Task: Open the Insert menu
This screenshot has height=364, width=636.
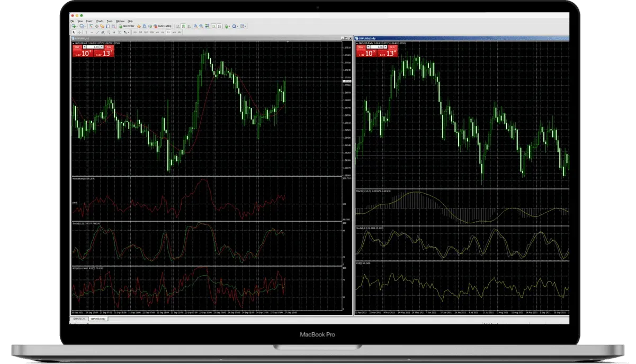Action: [89, 21]
